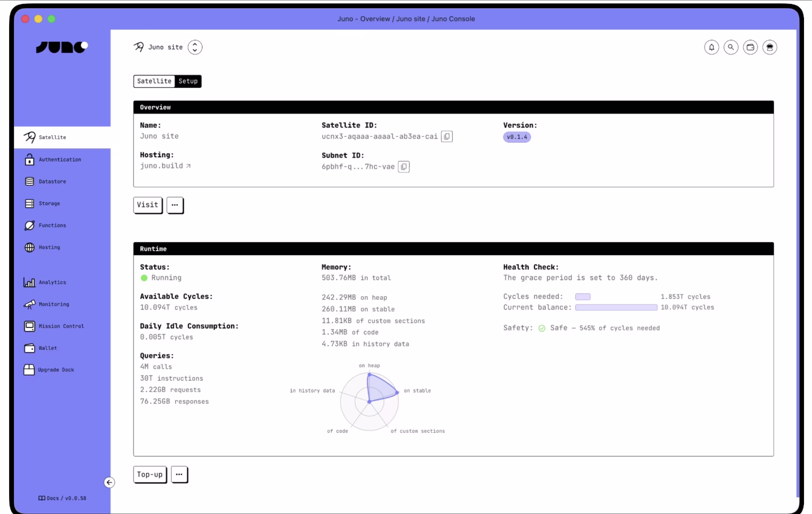
Task: Collapse the sidebar with arrow button
Action: point(109,482)
